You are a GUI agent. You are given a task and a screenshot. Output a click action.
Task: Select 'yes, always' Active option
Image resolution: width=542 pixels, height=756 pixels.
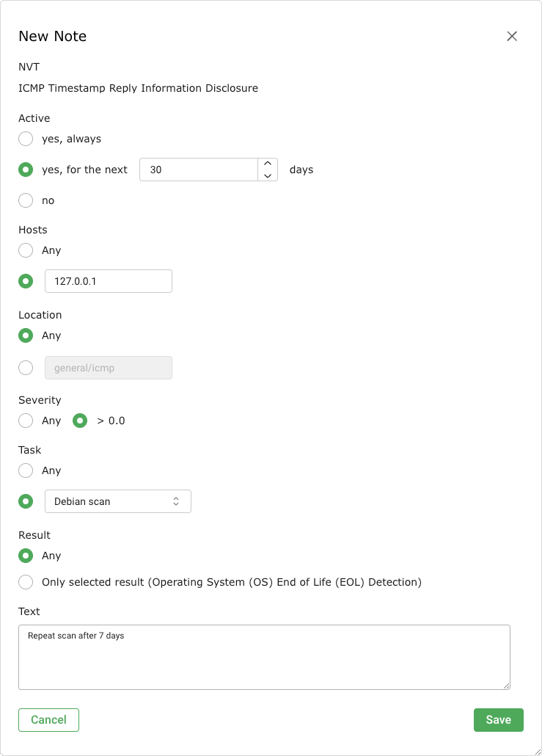(x=26, y=139)
